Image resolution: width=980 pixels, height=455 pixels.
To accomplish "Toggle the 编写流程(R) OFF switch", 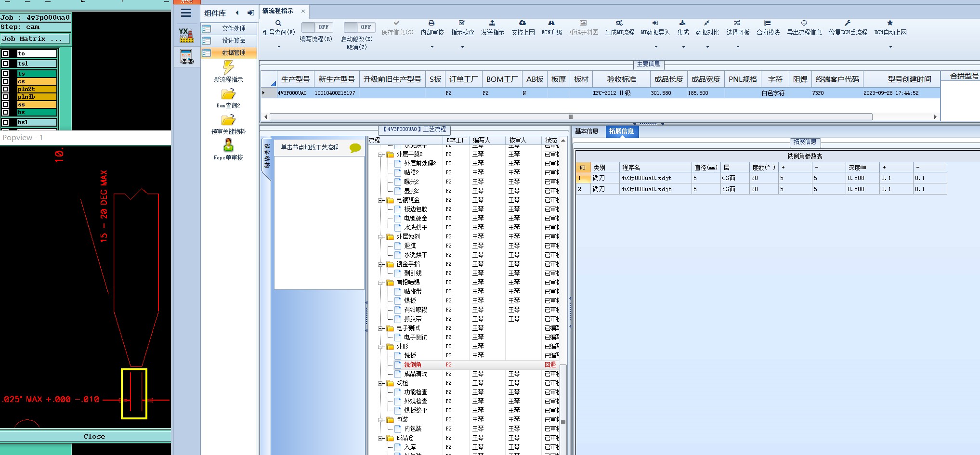I will coord(317,27).
